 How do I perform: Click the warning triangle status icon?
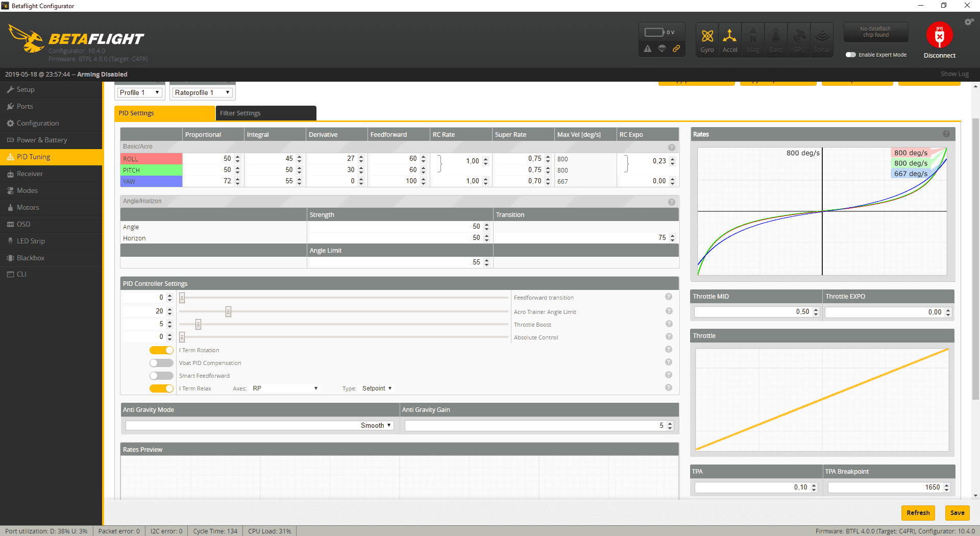(648, 49)
